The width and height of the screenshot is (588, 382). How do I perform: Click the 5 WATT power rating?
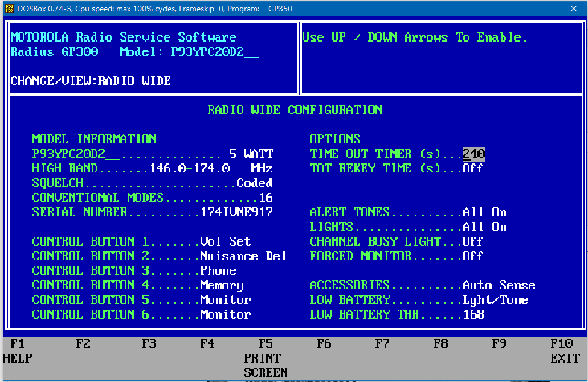251,154
